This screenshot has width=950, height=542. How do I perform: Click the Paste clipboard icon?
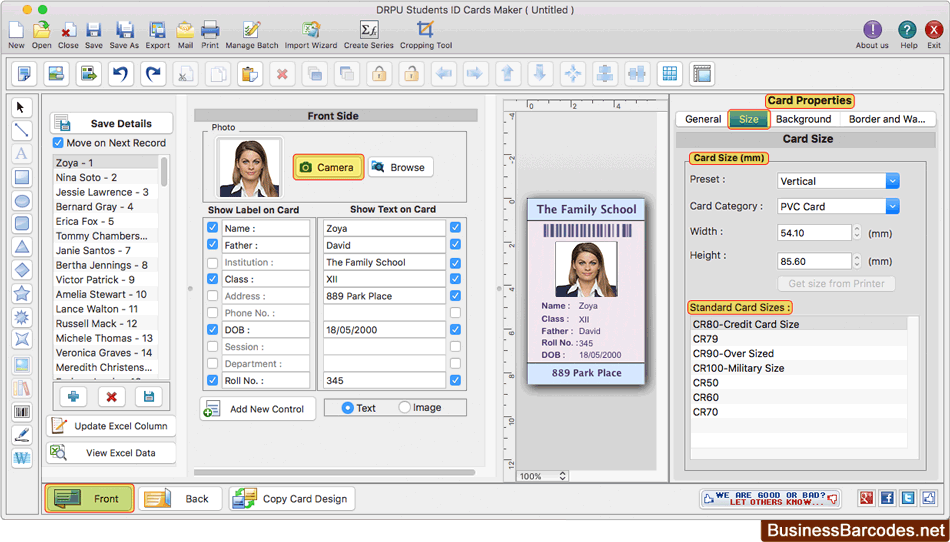click(x=250, y=74)
